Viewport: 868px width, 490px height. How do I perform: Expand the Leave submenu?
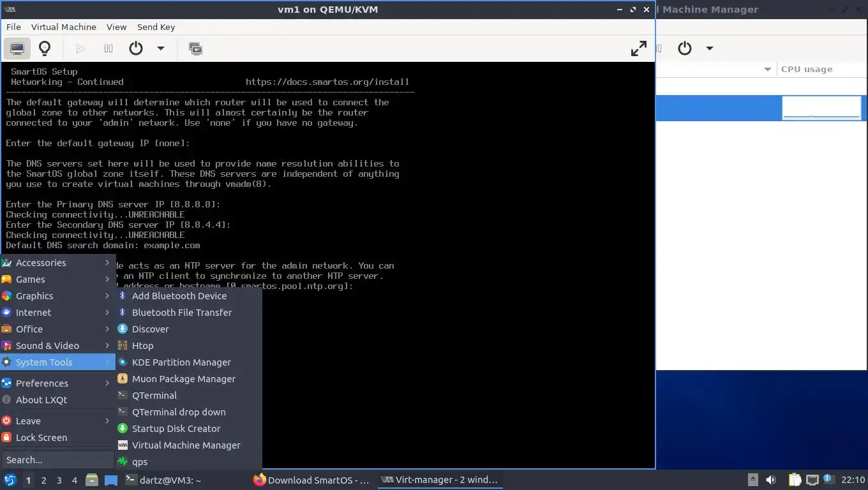tap(57, 421)
